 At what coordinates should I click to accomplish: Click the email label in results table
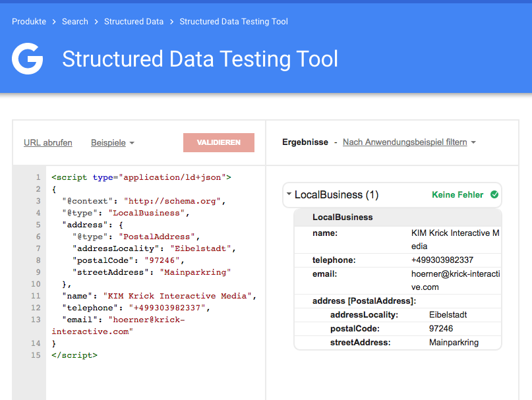[x=324, y=273]
